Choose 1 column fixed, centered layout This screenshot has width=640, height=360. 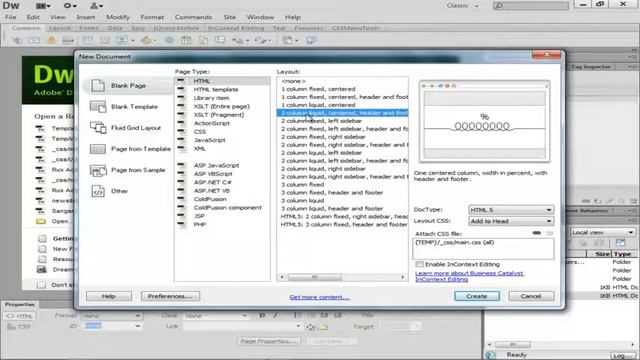pos(318,89)
